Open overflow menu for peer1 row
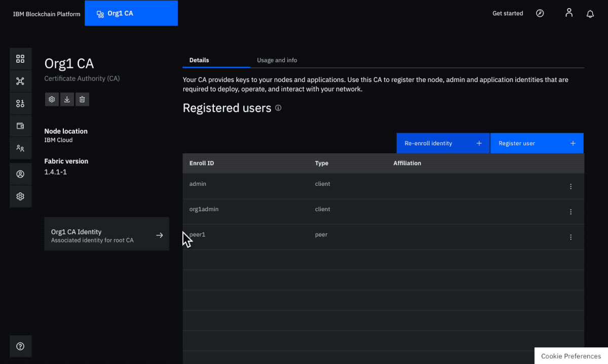The image size is (608, 364). point(571,237)
